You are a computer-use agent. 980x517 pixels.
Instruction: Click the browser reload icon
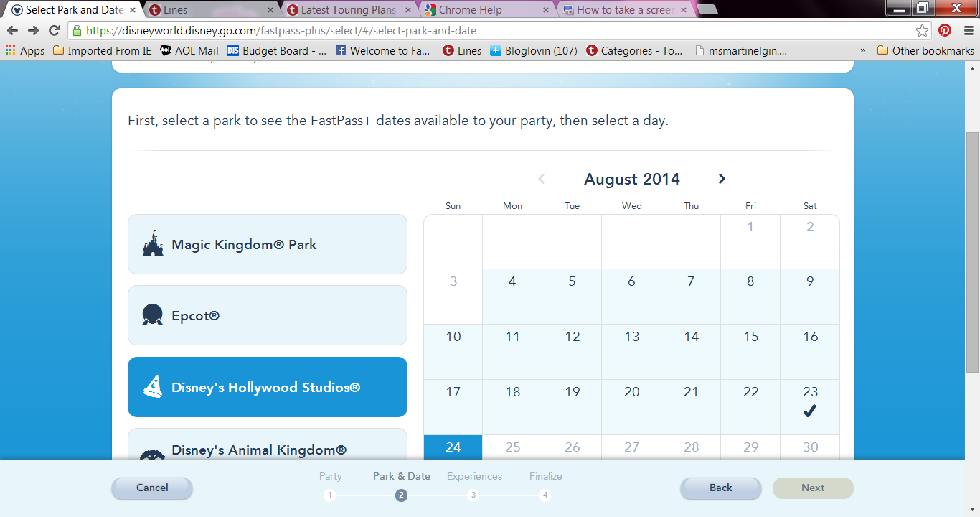(54, 31)
